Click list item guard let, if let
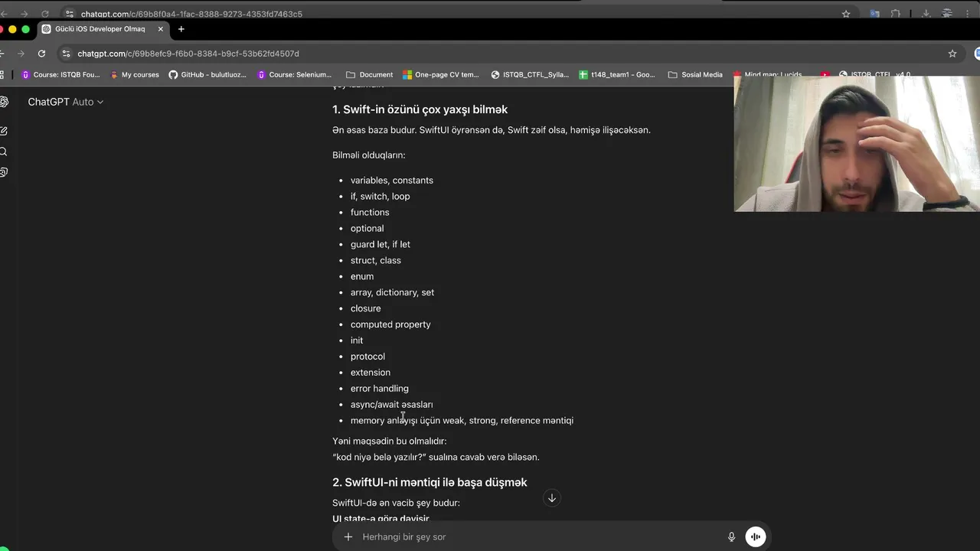This screenshot has height=551, width=980. [381, 245]
